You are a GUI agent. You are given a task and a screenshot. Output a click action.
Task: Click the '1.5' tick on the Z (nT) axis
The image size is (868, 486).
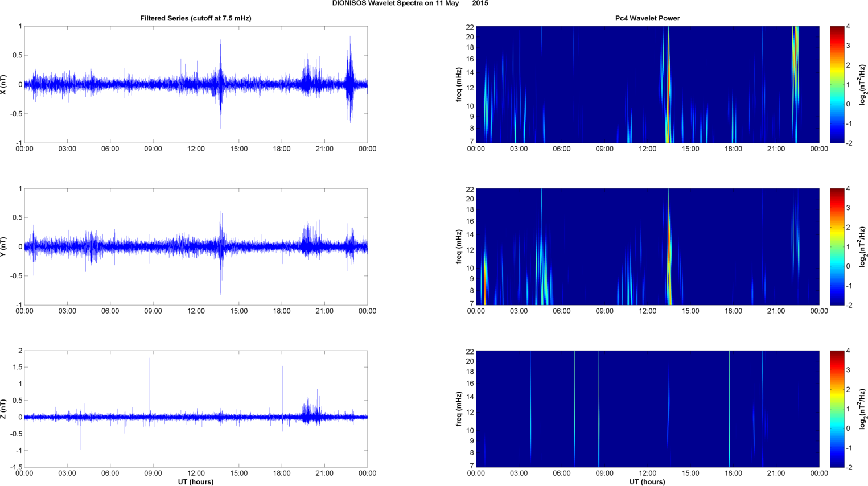[17, 368]
